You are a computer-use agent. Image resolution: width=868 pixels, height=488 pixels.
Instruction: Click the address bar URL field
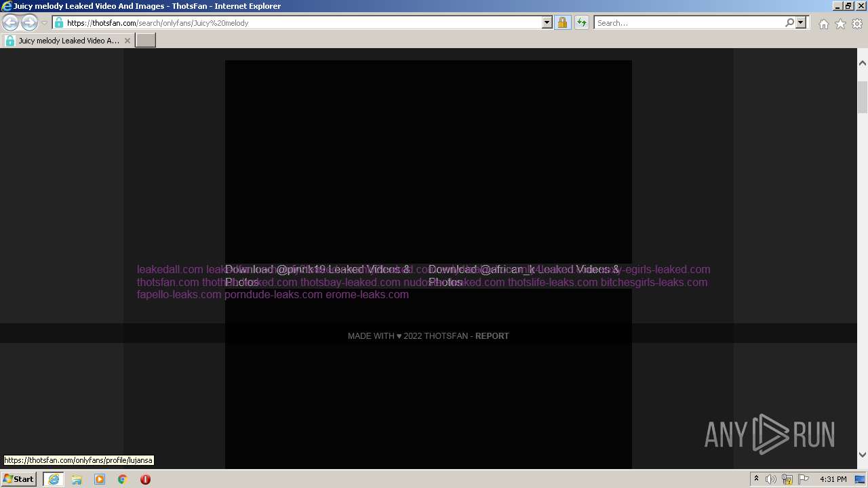(303, 22)
